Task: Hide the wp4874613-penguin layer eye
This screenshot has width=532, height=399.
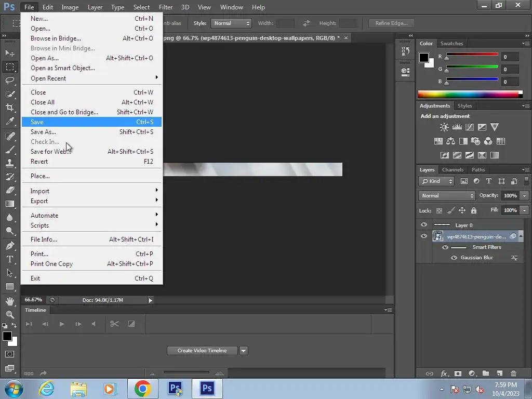Action: 424,236
